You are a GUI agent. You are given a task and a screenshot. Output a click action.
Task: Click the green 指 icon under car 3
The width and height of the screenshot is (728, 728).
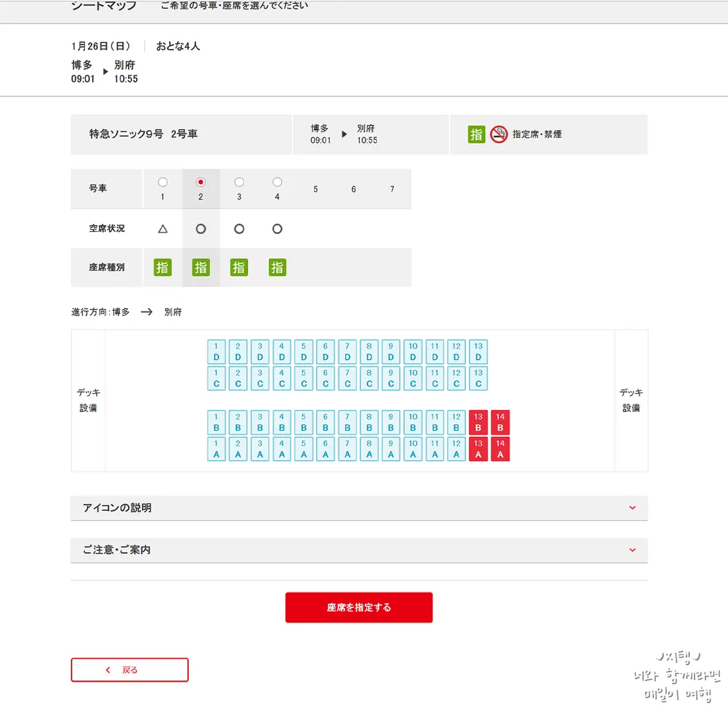tap(239, 268)
